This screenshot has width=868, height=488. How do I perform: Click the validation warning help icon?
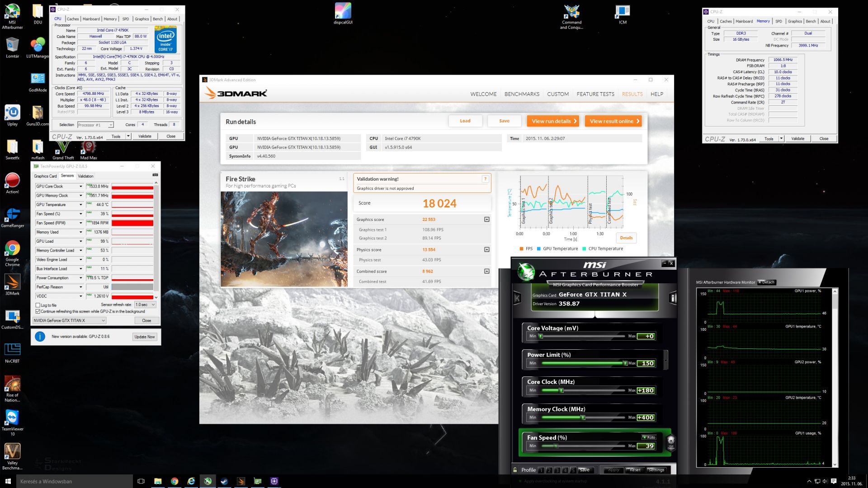485,179
